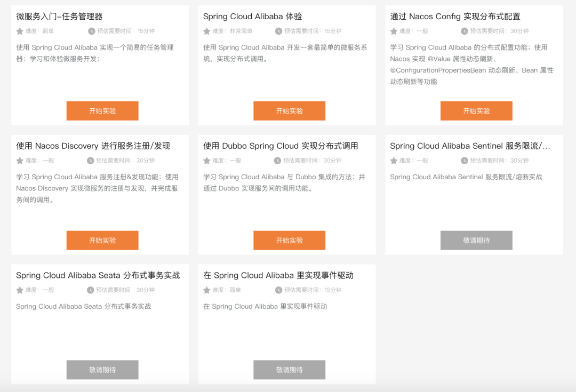Open Spring Cloud Alibaba Seata 分布式事务实战 title

(x=98, y=275)
